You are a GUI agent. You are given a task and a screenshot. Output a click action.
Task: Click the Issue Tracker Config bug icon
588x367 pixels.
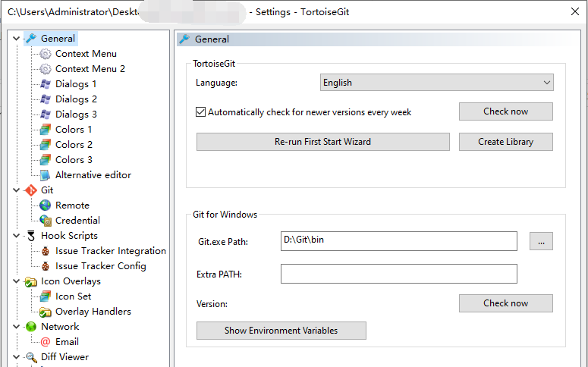click(x=46, y=266)
